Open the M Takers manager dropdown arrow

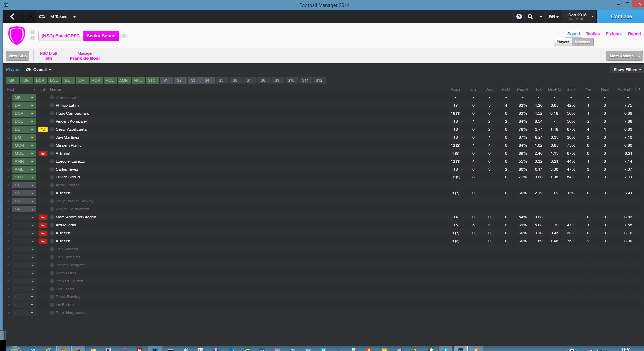click(74, 17)
